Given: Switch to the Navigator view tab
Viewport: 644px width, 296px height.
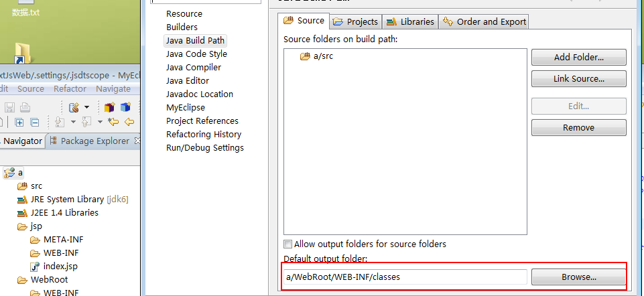Looking at the screenshot, I should (21, 141).
